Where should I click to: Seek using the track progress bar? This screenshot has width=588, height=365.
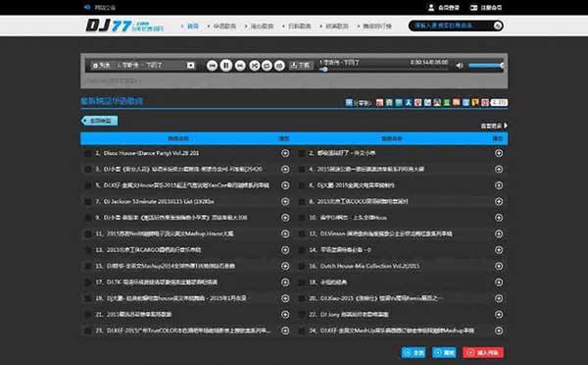tap(382, 69)
